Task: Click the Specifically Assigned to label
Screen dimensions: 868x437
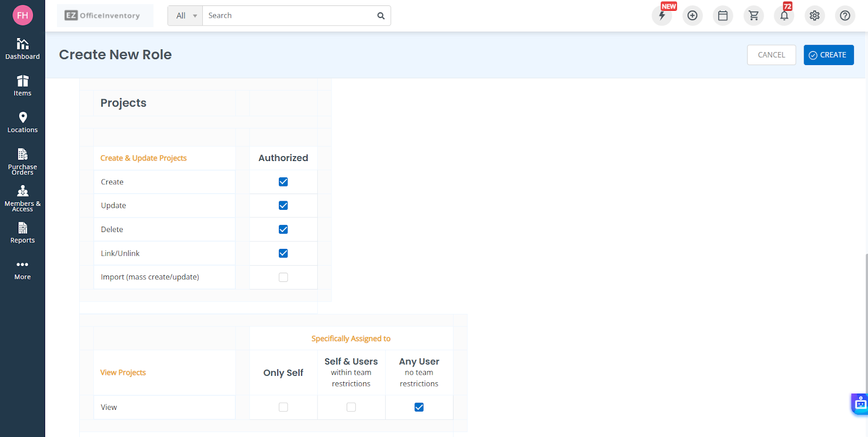Action: 351,338
